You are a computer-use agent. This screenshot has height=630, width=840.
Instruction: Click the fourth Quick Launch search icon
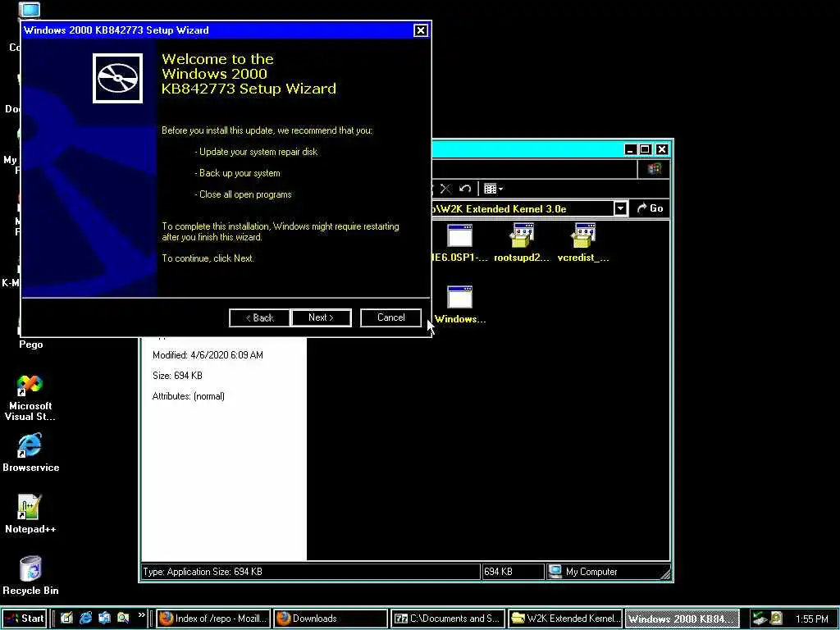click(x=123, y=619)
